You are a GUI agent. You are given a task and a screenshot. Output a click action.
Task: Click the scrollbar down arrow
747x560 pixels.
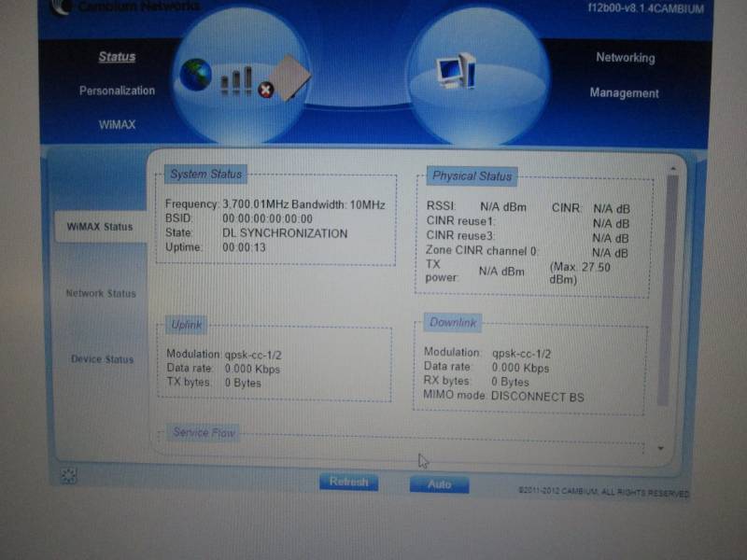pyautogui.click(x=661, y=448)
